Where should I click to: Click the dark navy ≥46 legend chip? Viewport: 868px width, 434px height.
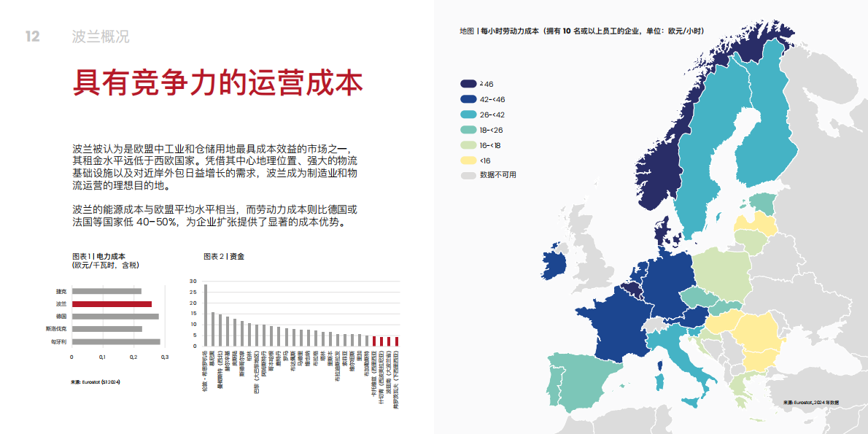[468, 82]
